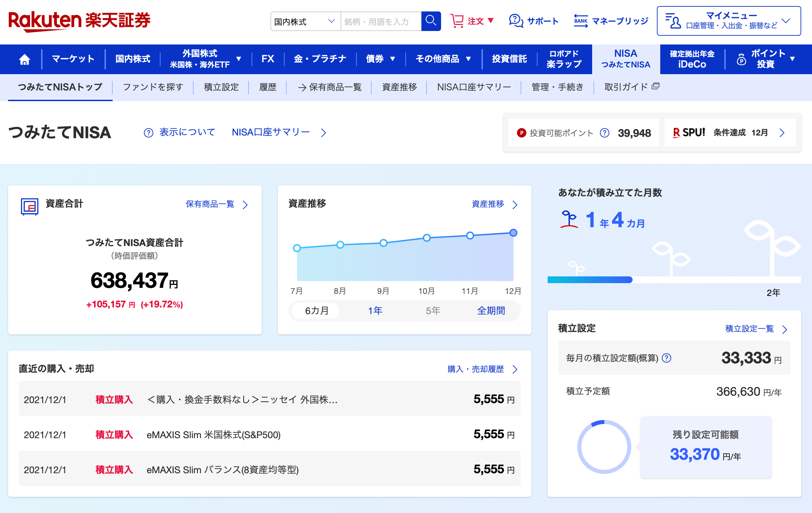Click the shopping cart 注文 icon

(457, 21)
